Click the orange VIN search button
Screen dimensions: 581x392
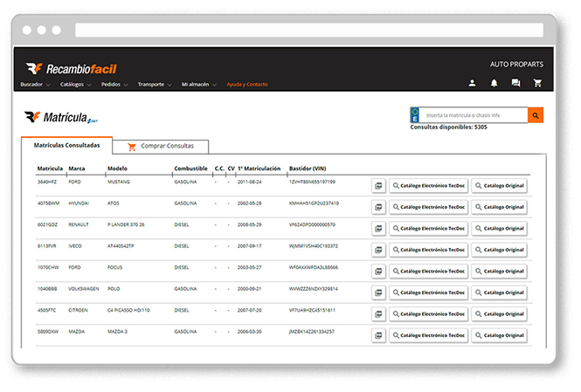click(x=536, y=115)
